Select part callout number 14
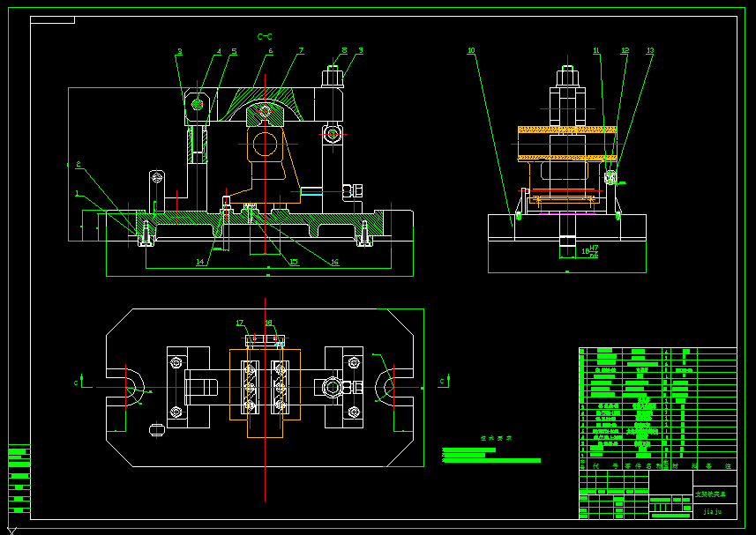756x535 pixels. pos(200,262)
